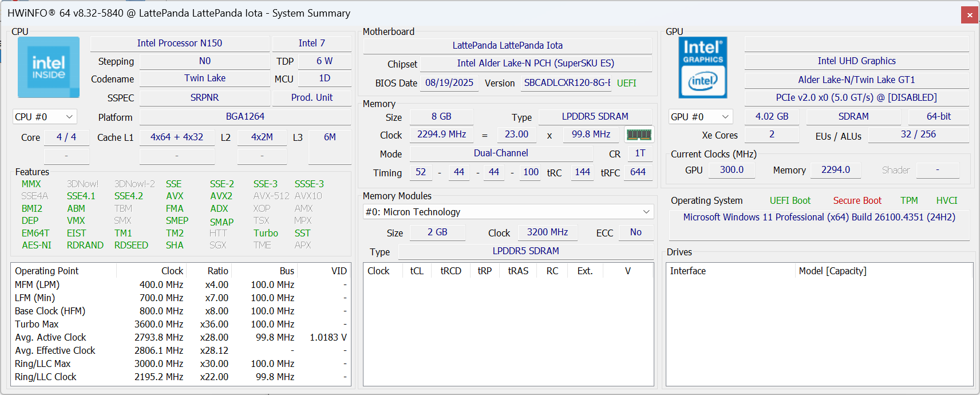Viewport: 980px width, 395px height.
Task: Click the Intel UHD Graphics name field
Action: [x=856, y=61]
